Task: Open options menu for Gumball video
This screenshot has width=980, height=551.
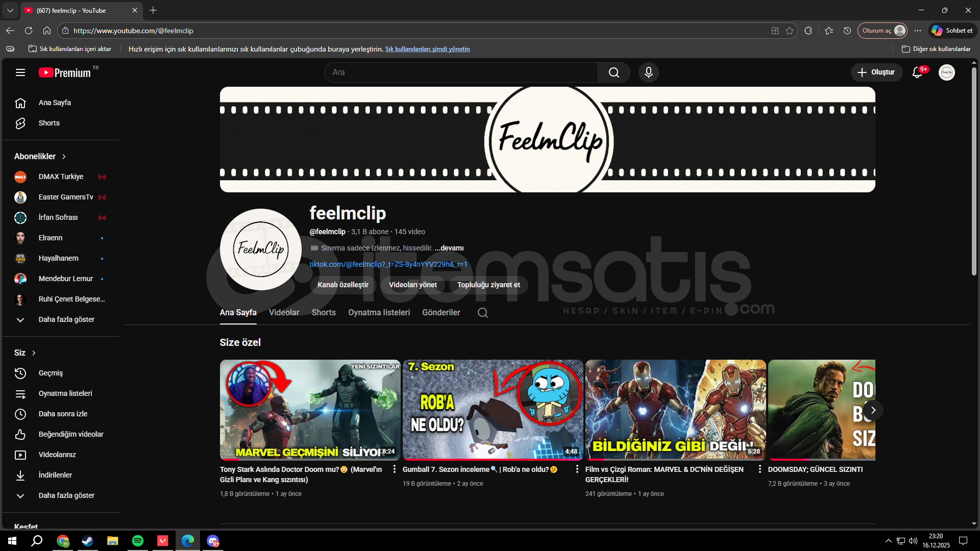Action: [577, 469]
